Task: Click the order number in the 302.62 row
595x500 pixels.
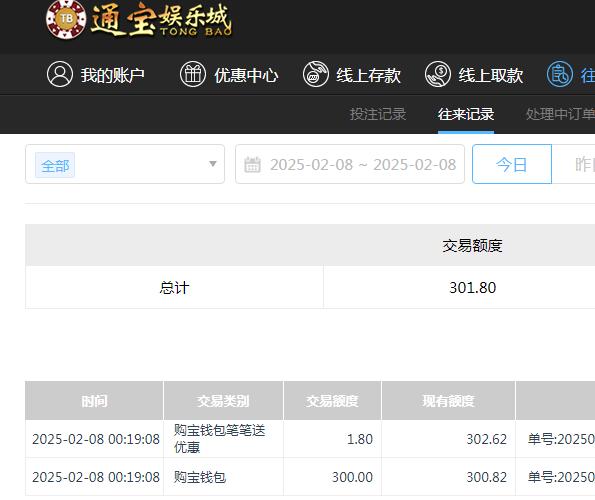Action: point(561,439)
